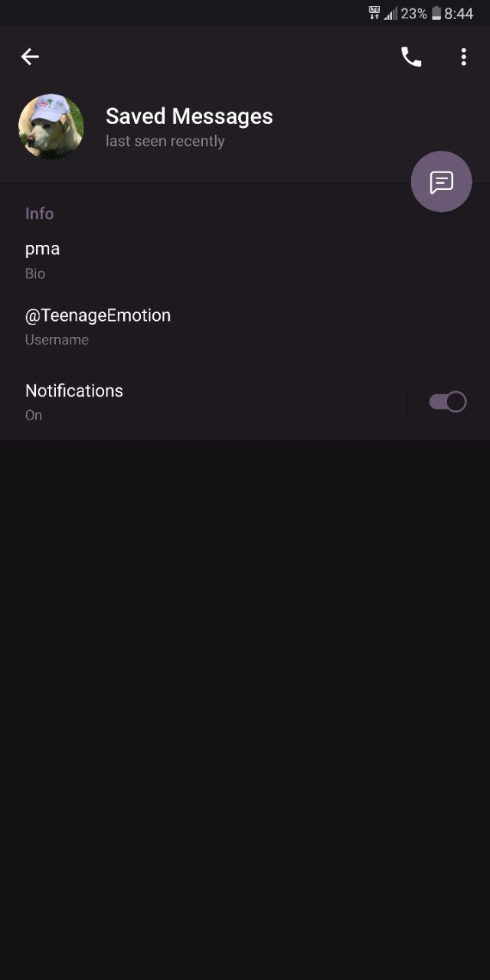The width and height of the screenshot is (490, 980).
Task: Tap the "Saved Messages" profile name
Action: tap(189, 116)
